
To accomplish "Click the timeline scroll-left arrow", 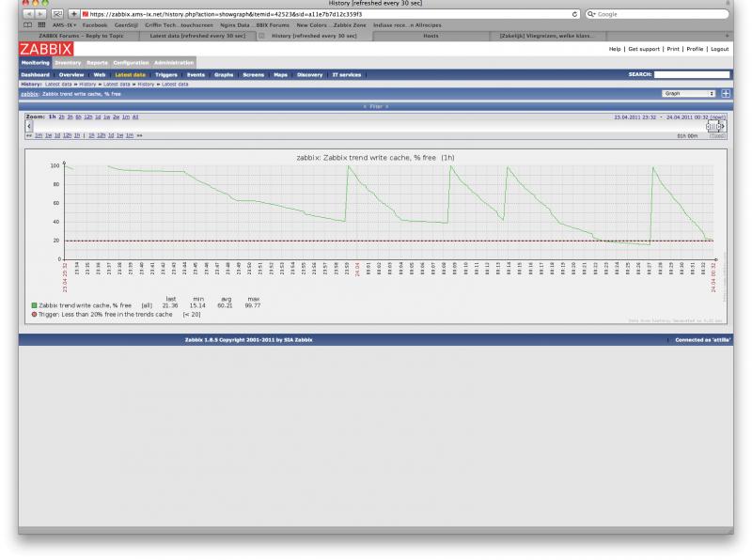I will click(29, 125).
